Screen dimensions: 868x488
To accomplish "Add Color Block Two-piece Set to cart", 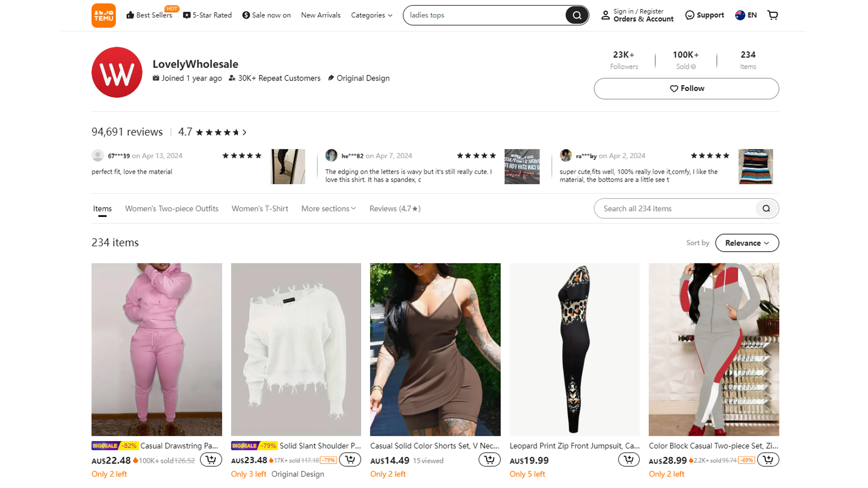I will (768, 460).
